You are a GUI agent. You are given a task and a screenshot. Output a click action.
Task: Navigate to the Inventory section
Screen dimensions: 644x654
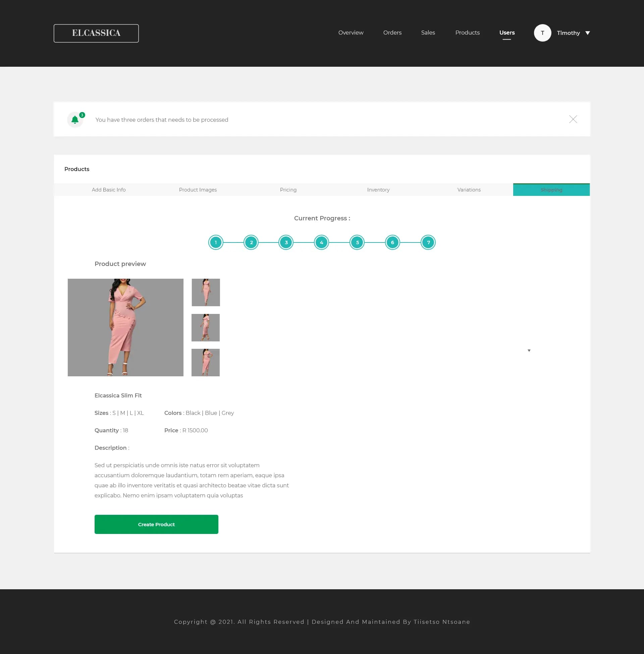point(378,189)
